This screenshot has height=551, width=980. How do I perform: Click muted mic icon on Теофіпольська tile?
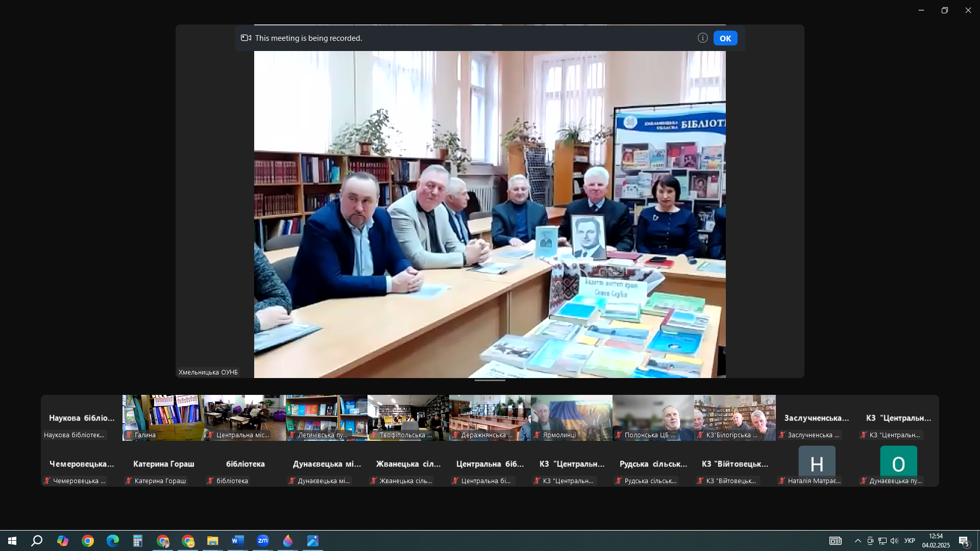click(x=374, y=435)
